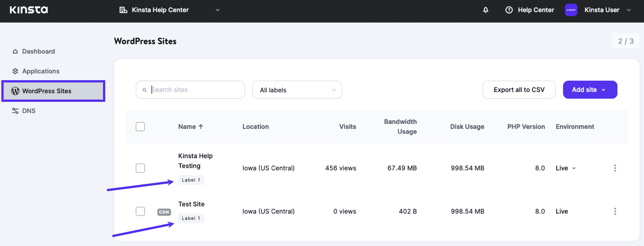Open Applications in the sidebar

(40, 71)
